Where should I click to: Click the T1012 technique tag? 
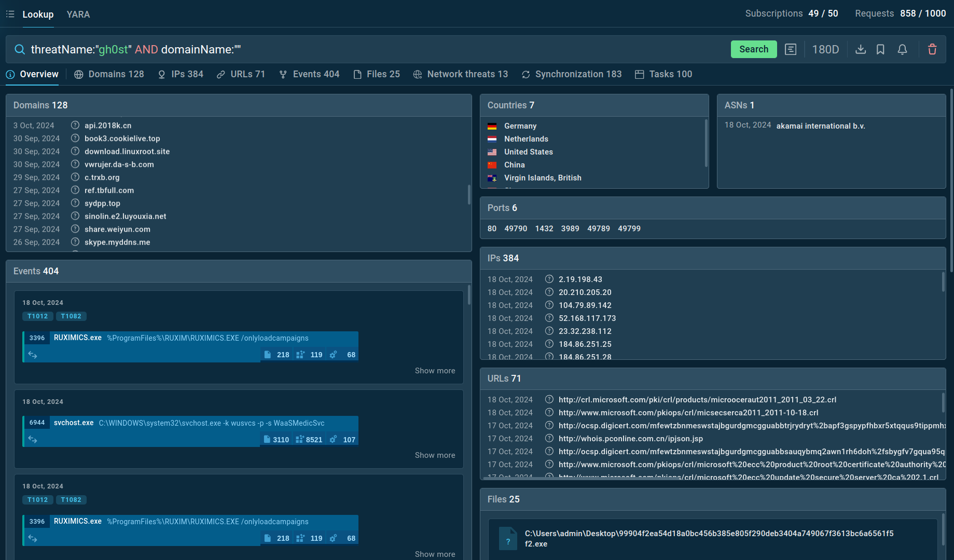[x=37, y=316]
